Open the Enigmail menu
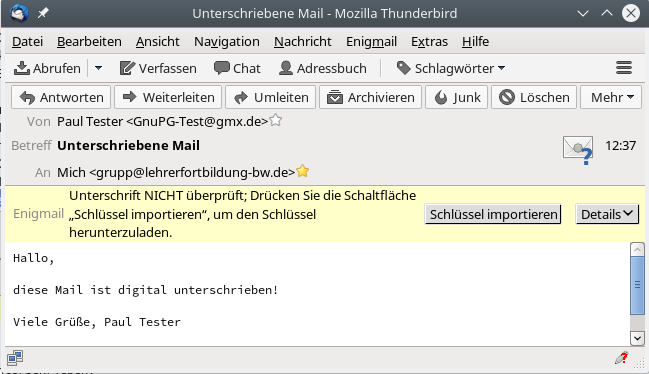The image size is (649, 374). [x=371, y=41]
